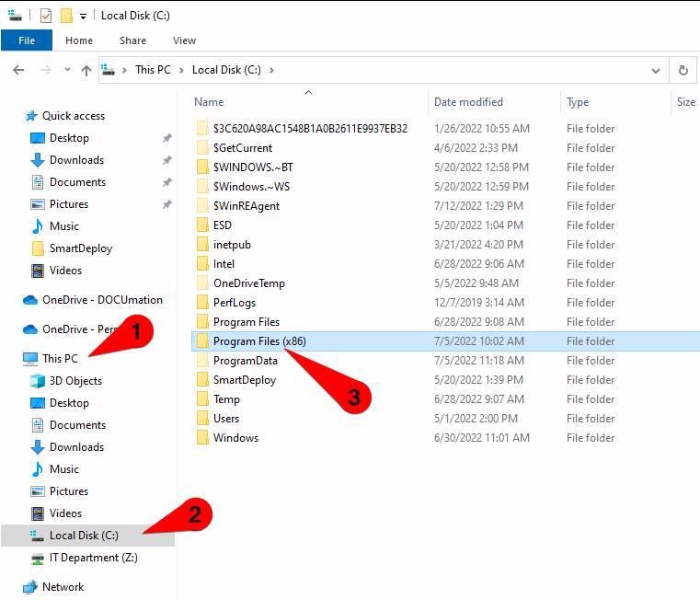Viewport: 700px width, 600px height.
Task: Select the SmartDeploy folder in file list
Action: point(244,380)
